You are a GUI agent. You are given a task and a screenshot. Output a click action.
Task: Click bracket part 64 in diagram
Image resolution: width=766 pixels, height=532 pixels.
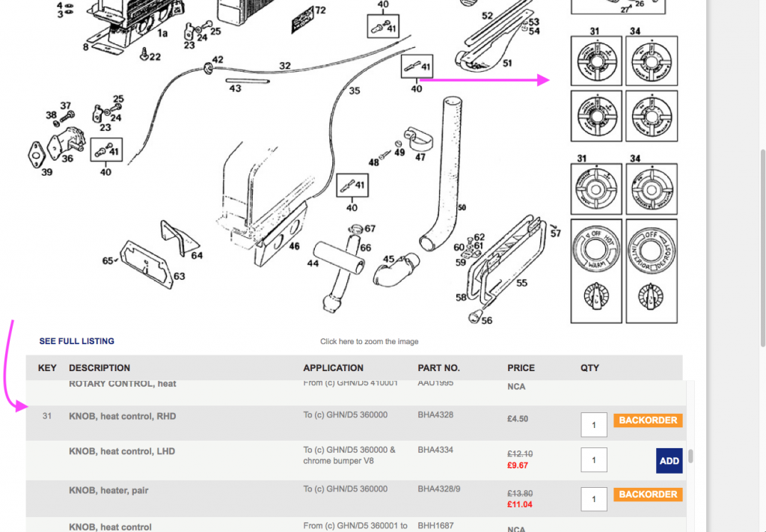179,238
